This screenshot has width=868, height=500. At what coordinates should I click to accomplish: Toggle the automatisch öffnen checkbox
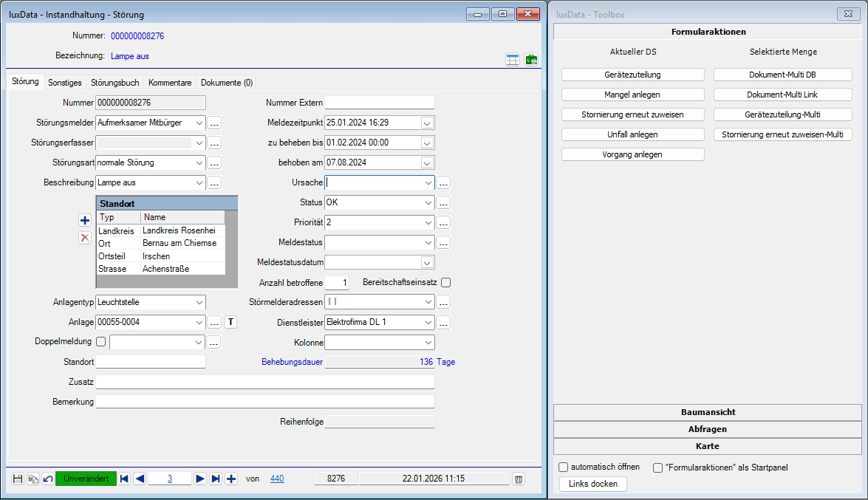(x=564, y=467)
